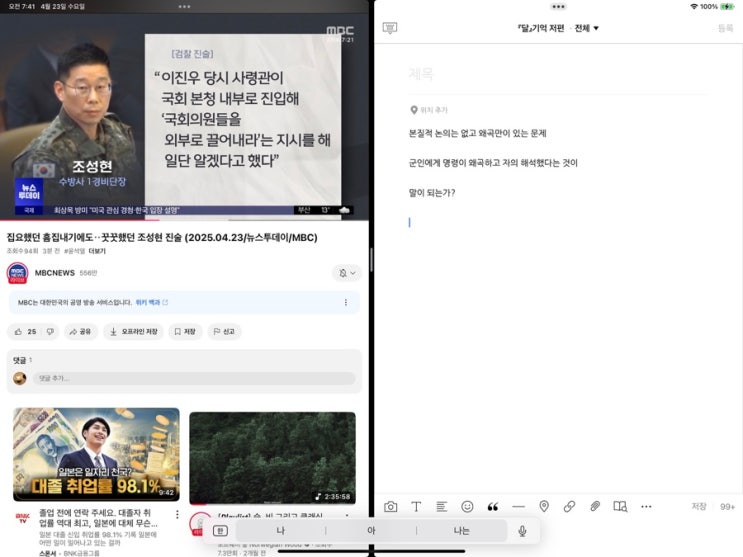The width and height of the screenshot is (743, 557).
Task: Open the forest playlist video thumbnail
Action: [x=272, y=458]
